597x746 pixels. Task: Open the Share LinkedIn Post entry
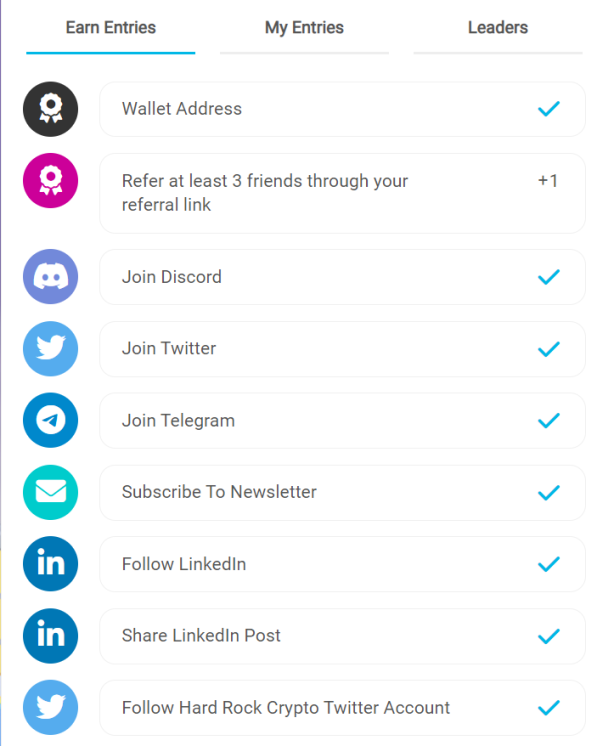point(342,636)
